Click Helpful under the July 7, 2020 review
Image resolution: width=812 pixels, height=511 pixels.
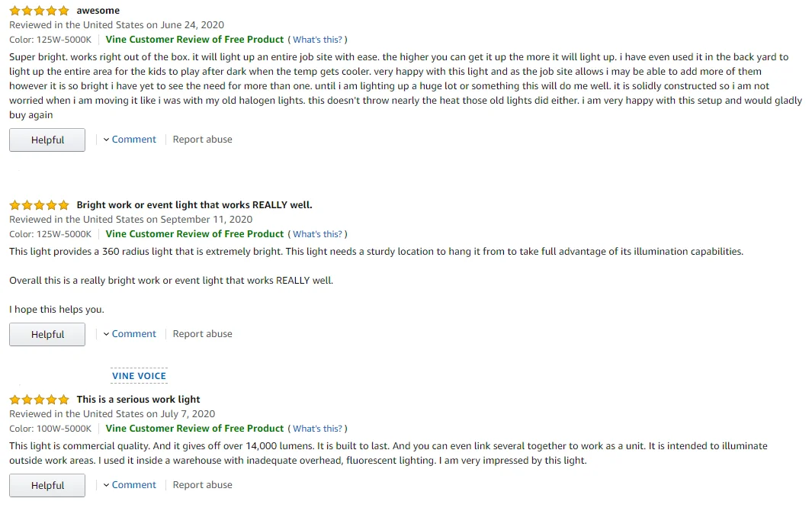click(x=47, y=486)
